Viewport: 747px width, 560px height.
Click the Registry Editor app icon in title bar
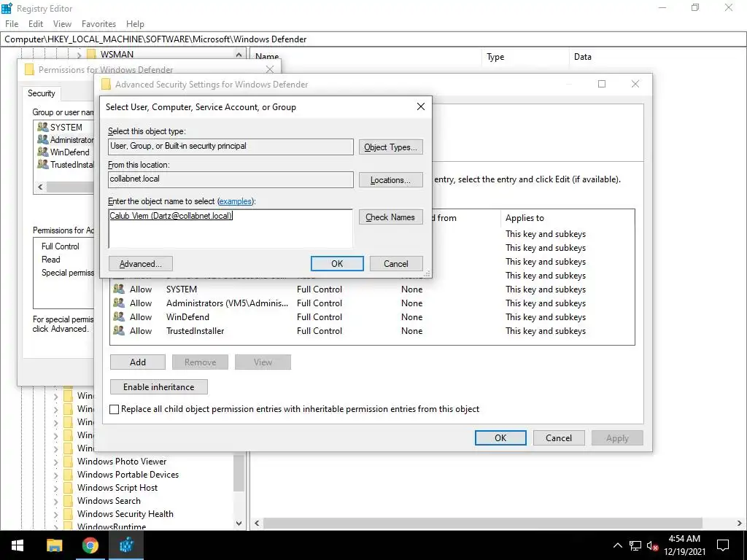point(7,8)
